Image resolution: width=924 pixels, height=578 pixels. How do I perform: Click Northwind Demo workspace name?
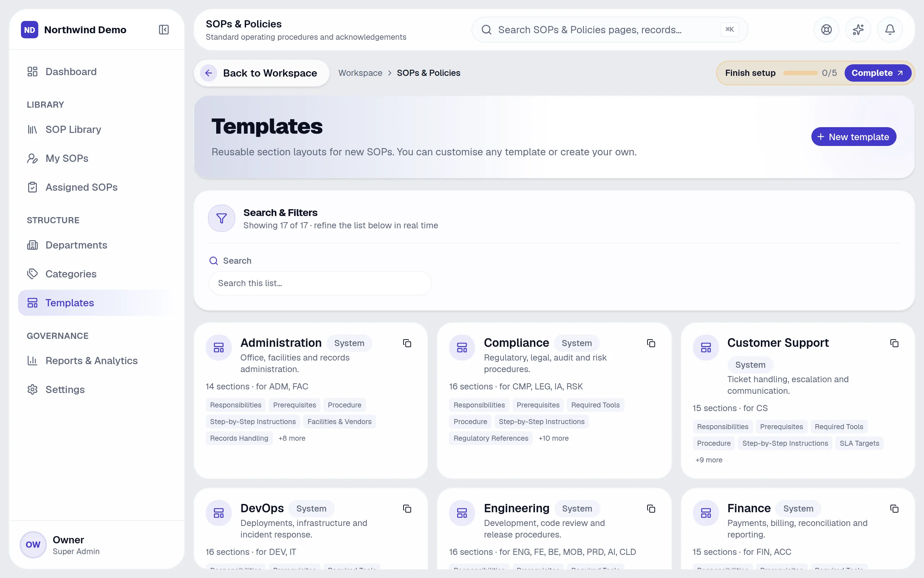coord(85,30)
